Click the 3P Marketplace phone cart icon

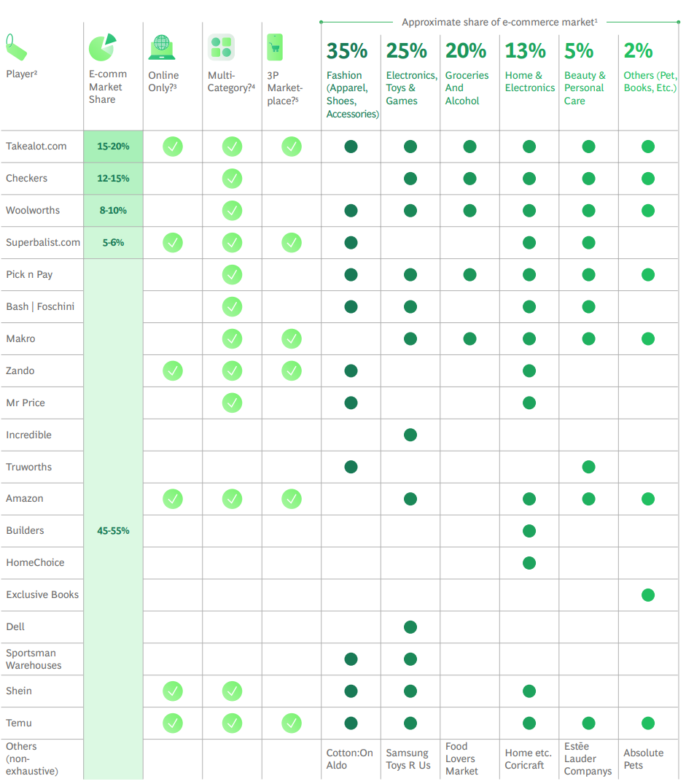tap(275, 47)
